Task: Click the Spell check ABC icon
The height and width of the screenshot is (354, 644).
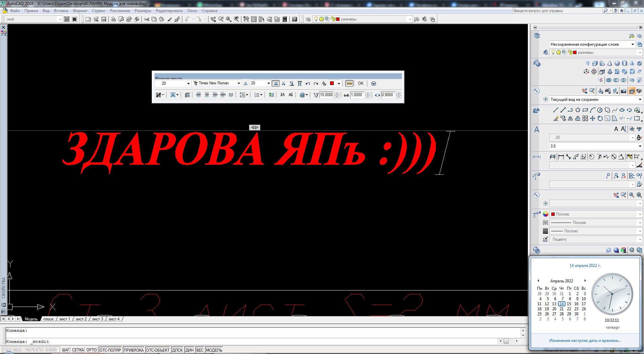Action: click(639, 129)
